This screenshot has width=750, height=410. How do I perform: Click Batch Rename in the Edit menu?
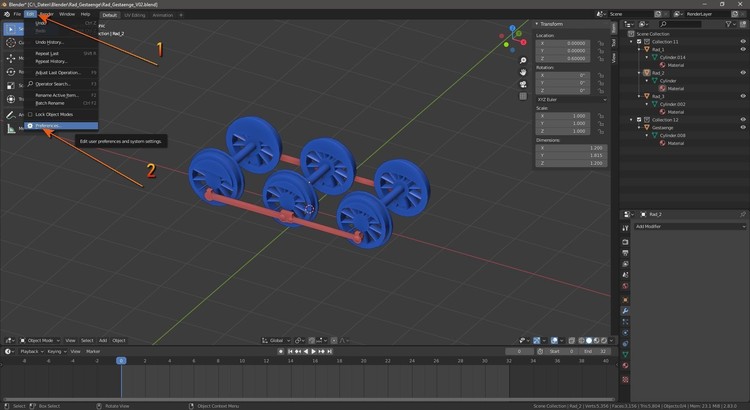point(50,103)
